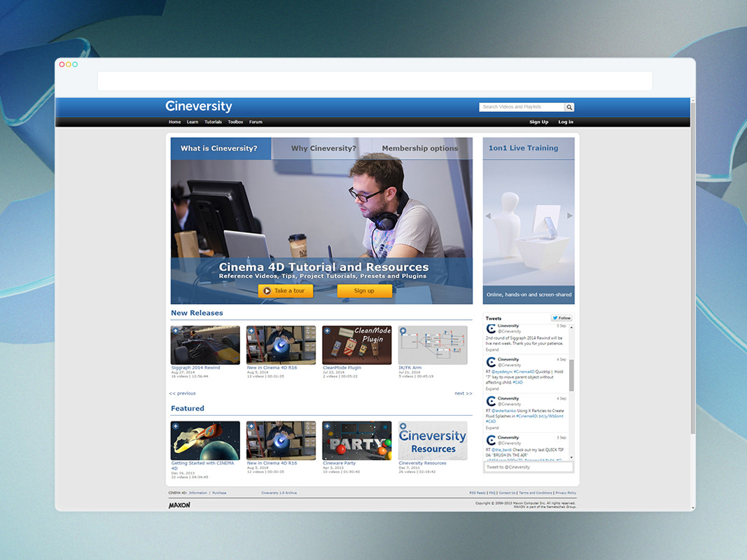The height and width of the screenshot is (560, 747).
Task: Open the Learn menu item
Action: pos(193,122)
